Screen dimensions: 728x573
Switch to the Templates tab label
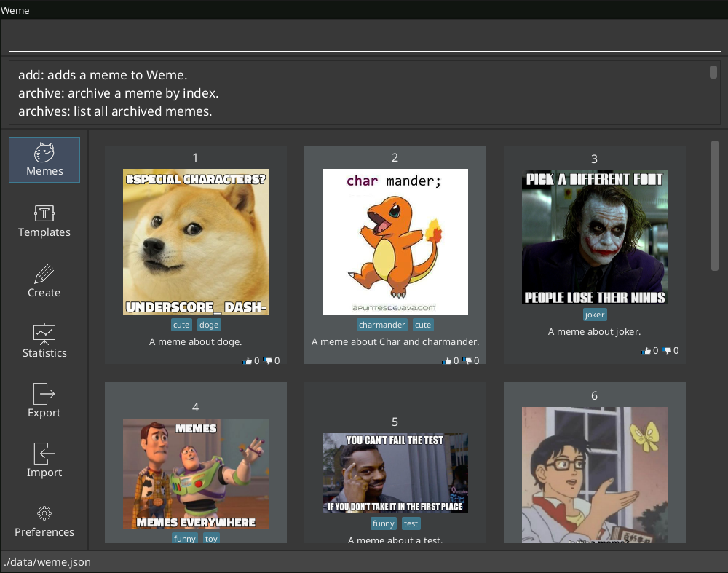(x=44, y=232)
